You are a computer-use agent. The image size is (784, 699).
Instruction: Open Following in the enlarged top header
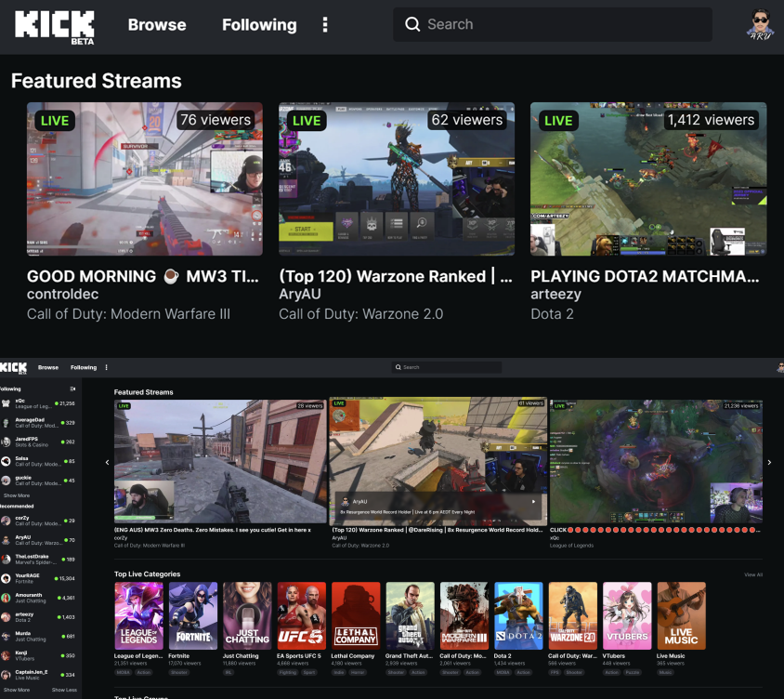click(259, 24)
